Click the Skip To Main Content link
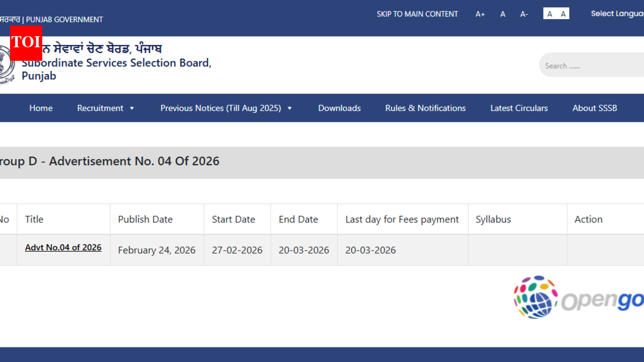The image size is (644, 362). coord(417,14)
